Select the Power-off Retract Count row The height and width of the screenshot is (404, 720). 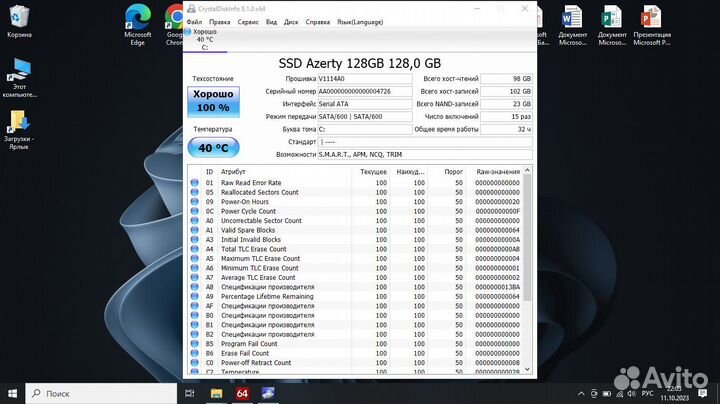coord(355,363)
